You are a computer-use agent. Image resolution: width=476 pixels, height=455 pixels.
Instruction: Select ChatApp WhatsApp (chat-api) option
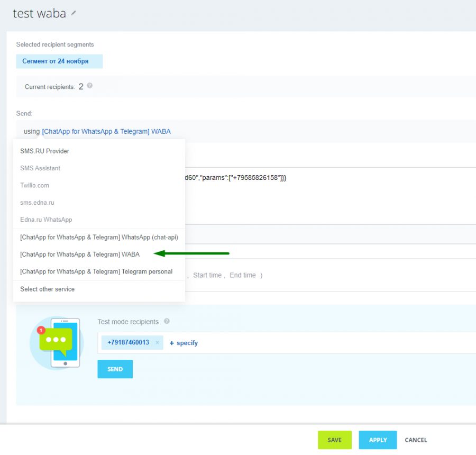pyautogui.click(x=99, y=238)
